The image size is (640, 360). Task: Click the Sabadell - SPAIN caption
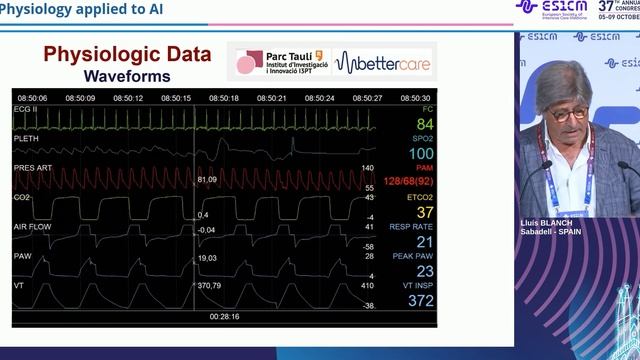pyautogui.click(x=551, y=231)
